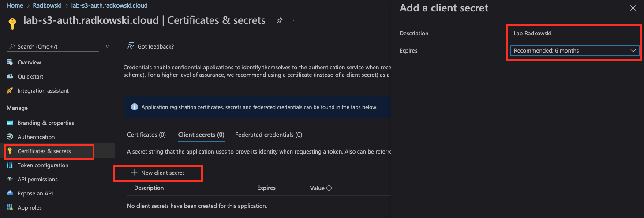The image size is (644, 218).
Task: Click the Quickstart cloud icon
Action: 10,76
